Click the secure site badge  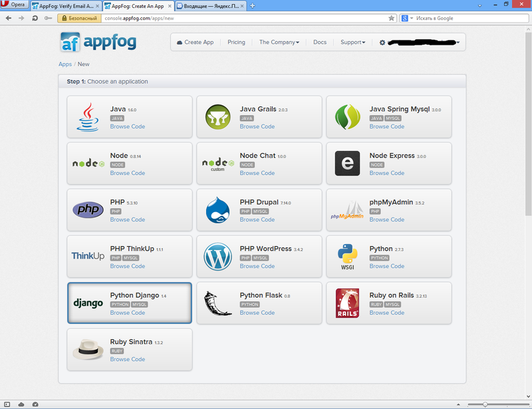[x=79, y=19]
